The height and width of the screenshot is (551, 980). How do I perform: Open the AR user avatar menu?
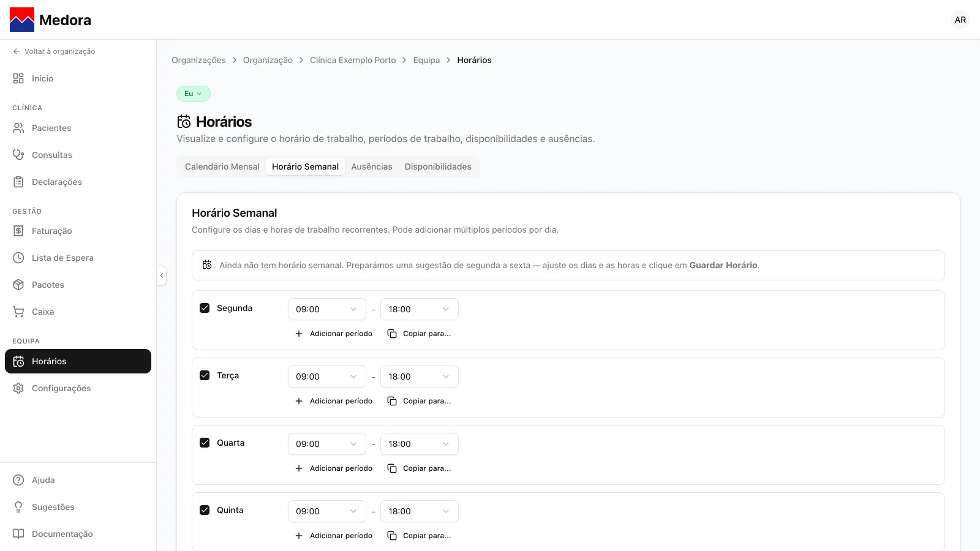[x=960, y=20]
